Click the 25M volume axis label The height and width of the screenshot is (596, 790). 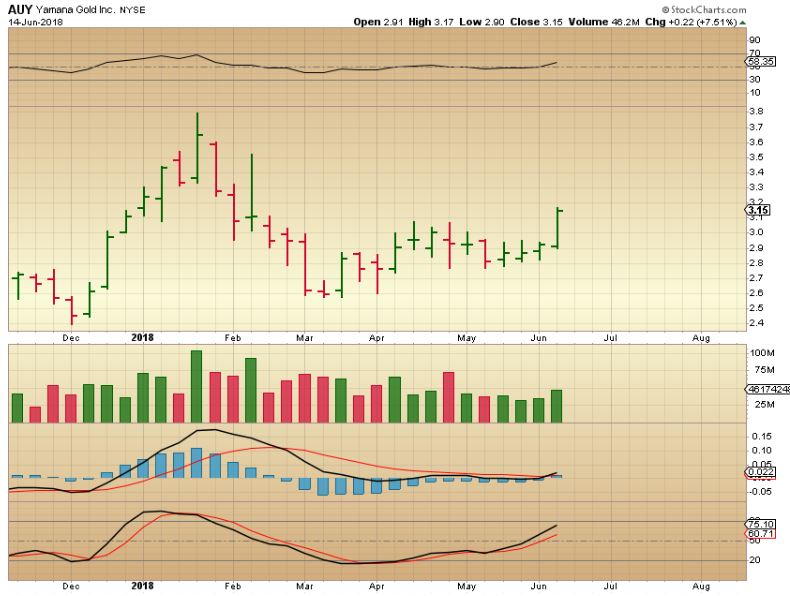764,405
